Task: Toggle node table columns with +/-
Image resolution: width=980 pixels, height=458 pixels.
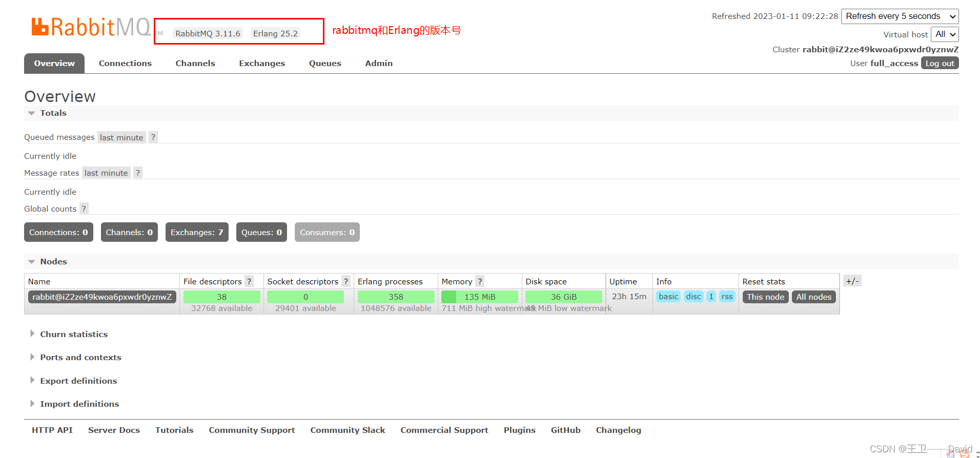Action: point(852,281)
